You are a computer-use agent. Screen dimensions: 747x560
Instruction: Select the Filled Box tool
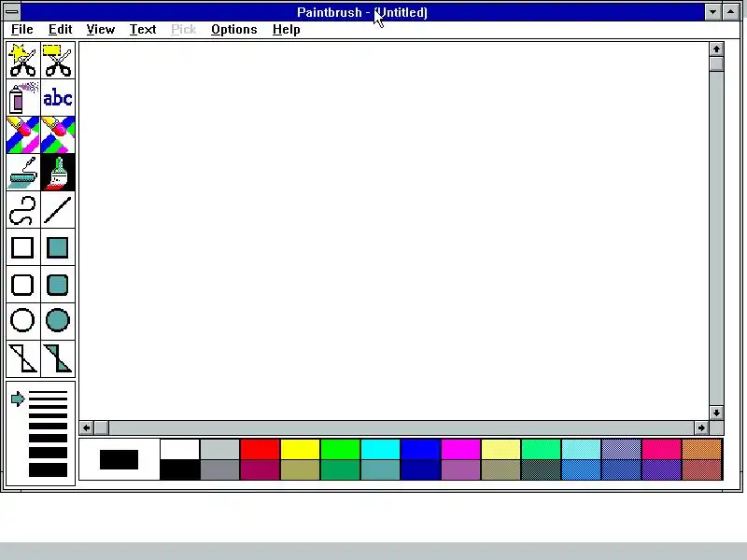point(58,247)
